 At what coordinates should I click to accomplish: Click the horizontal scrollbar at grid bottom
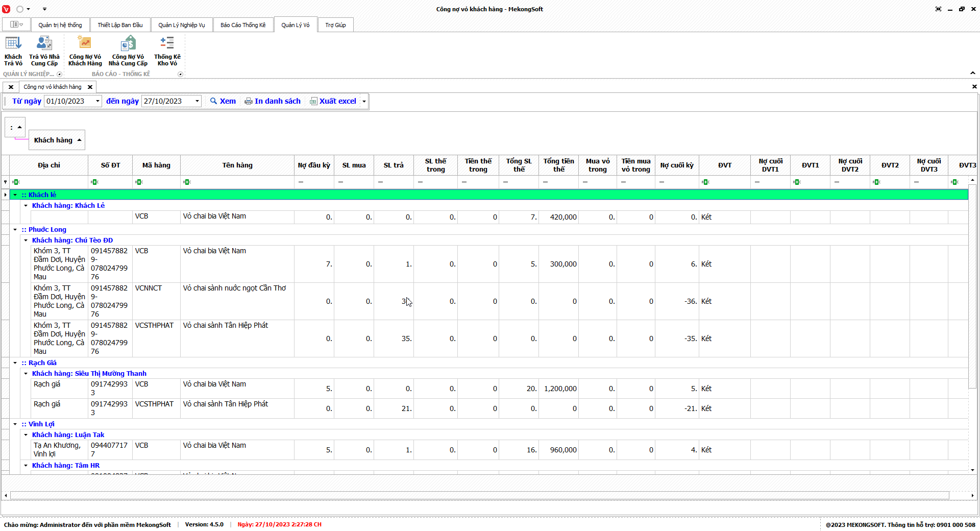480,495
